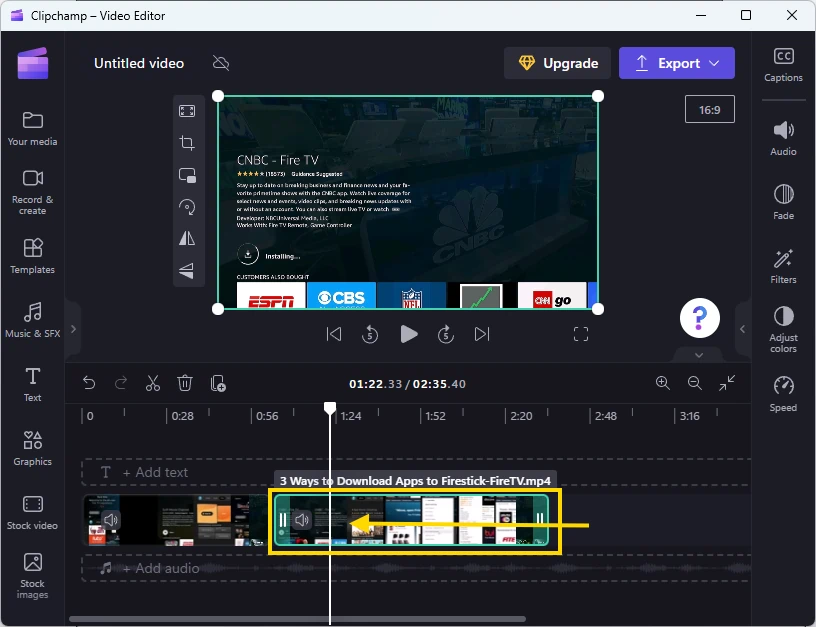Fit timeline to screen
Image resolution: width=816 pixels, height=627 pixels.
pyautogui.click(x=727, y=383)
